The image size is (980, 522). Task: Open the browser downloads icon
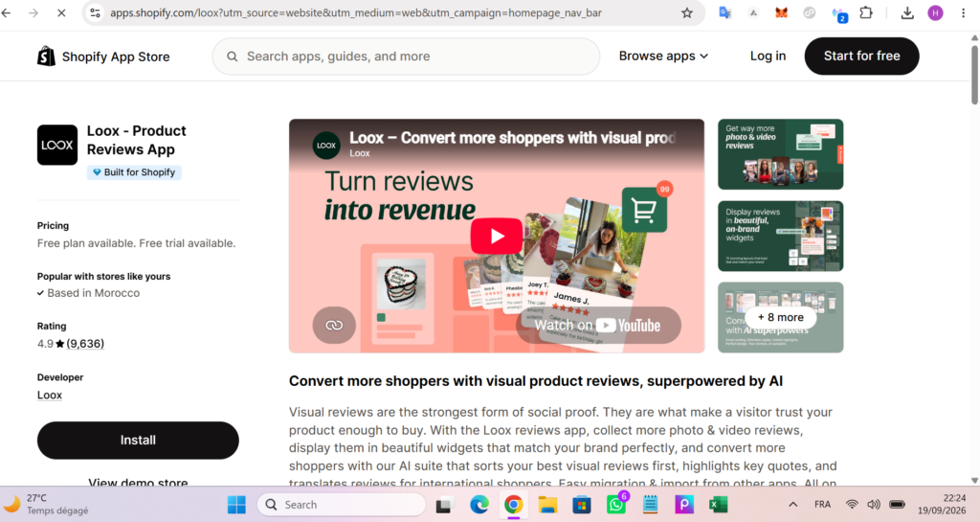907,12
